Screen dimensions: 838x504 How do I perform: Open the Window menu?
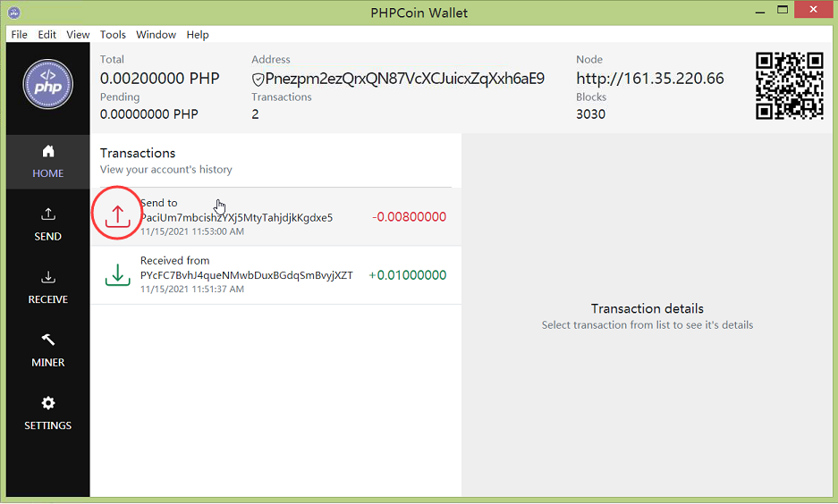[156, 35]
